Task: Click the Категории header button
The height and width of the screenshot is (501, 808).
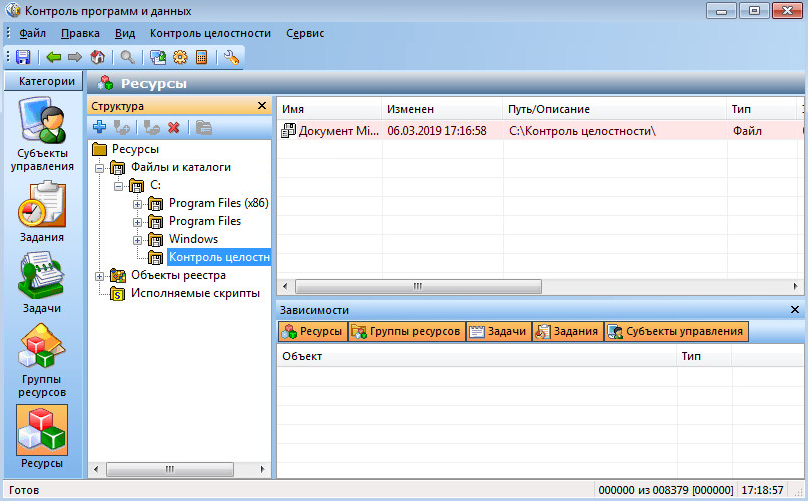Action: click(43, 81)
